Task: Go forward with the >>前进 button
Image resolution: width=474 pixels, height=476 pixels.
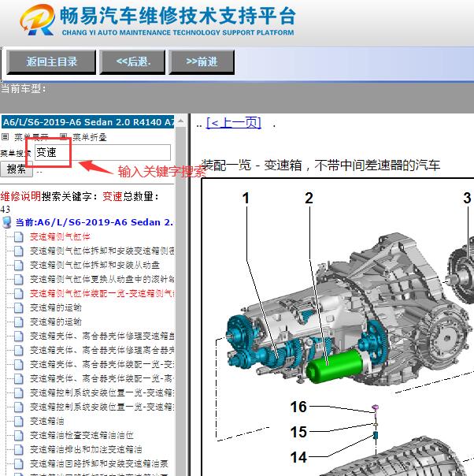Action: pos(202,62)
